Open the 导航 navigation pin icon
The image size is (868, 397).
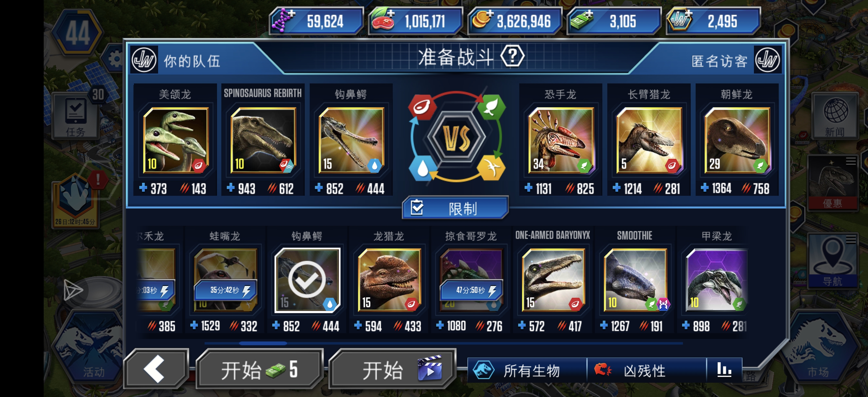pyautogui.click(x=832, y=261)
